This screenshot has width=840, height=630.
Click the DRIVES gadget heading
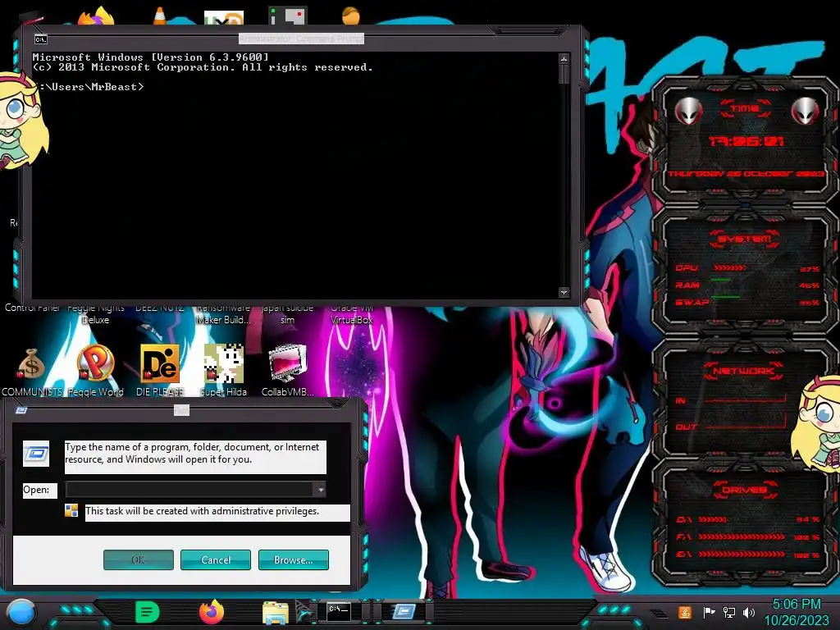coord(744,490)
